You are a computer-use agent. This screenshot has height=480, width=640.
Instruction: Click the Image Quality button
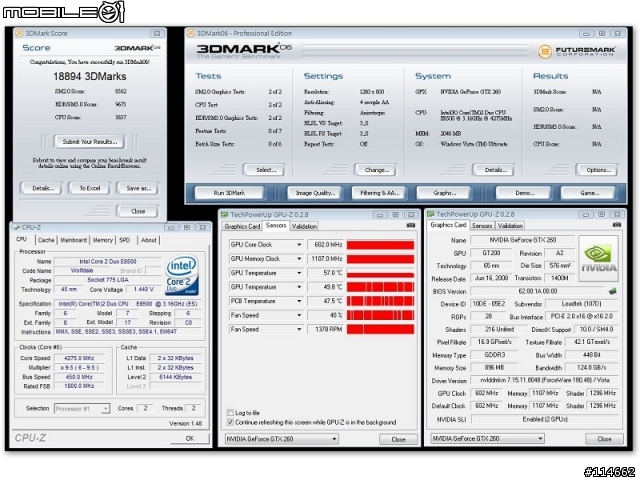(315, 193)
